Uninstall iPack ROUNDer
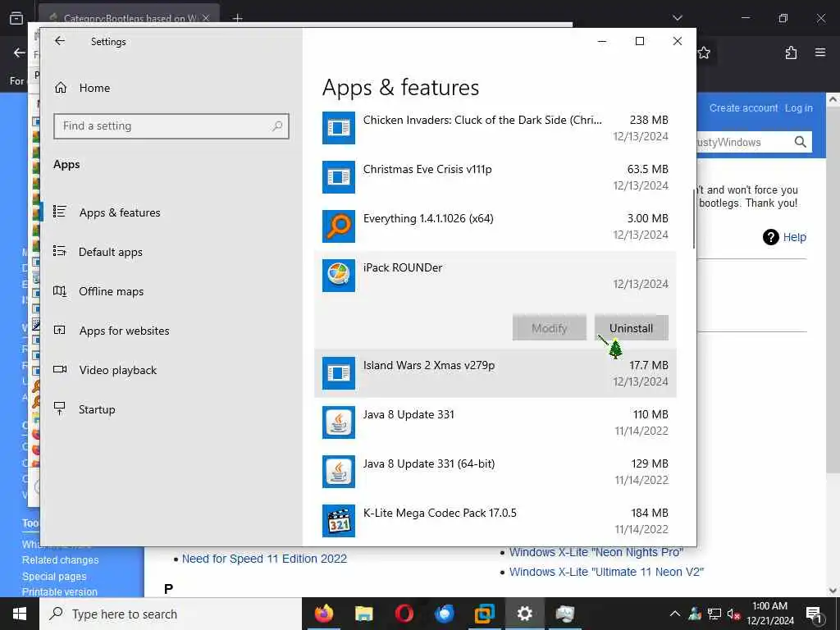The height and width of the screenshot is (630, 840). click(x=631, y=328)
